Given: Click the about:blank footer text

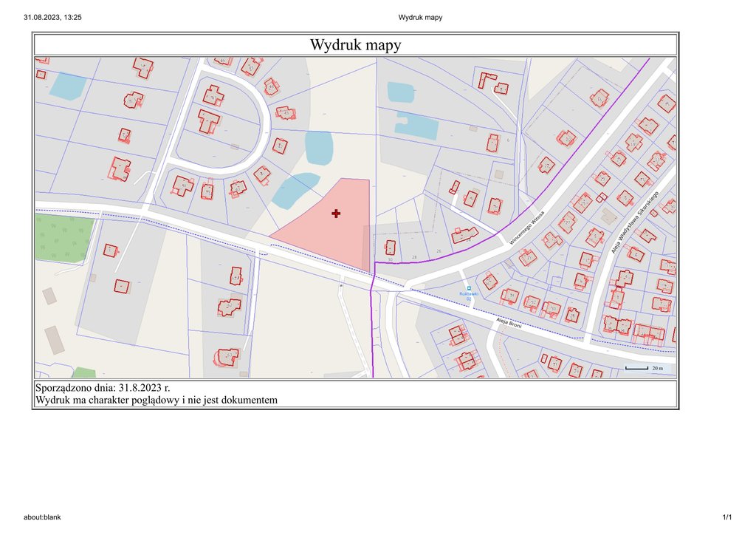Looking at the screenshot, I should (x=42, y=517).
